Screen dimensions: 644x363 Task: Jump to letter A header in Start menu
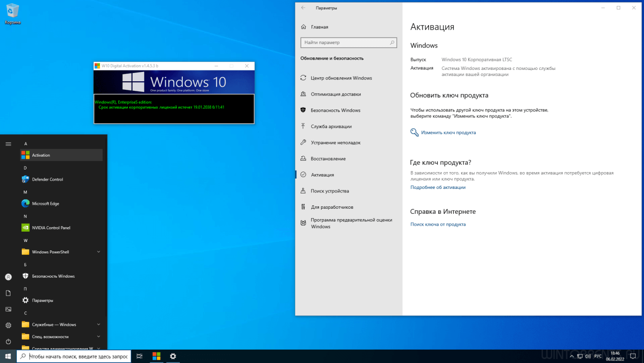coord(26,144)
